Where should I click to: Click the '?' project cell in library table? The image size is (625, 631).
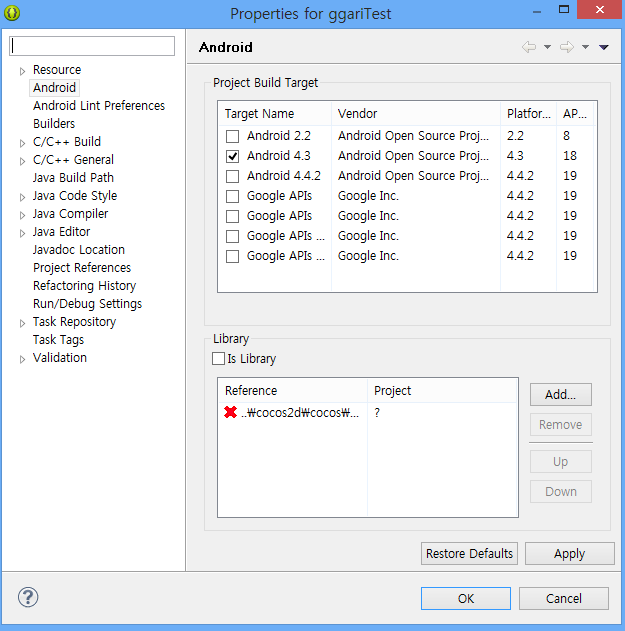coord(377,412)
